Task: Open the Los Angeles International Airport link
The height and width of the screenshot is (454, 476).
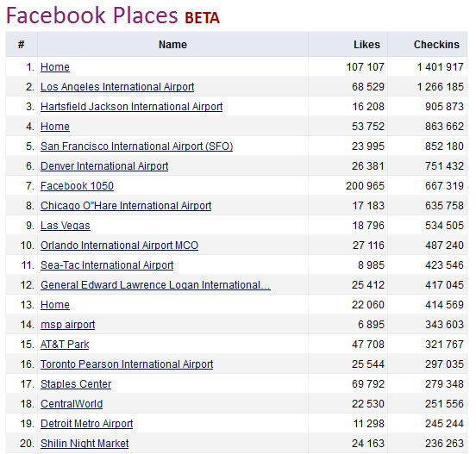Action: [117, 87]
